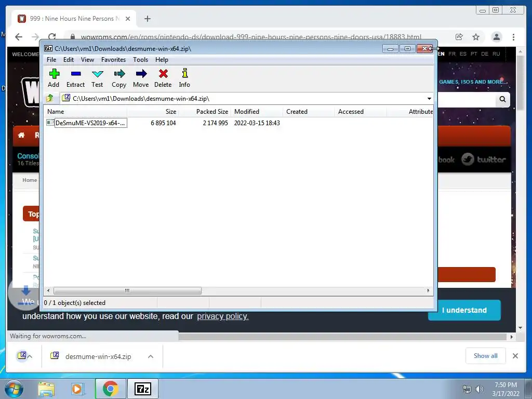532x399 pixels.
Task: Click the 7-Zip scrollbar right arrow
Action: point(428,290)
